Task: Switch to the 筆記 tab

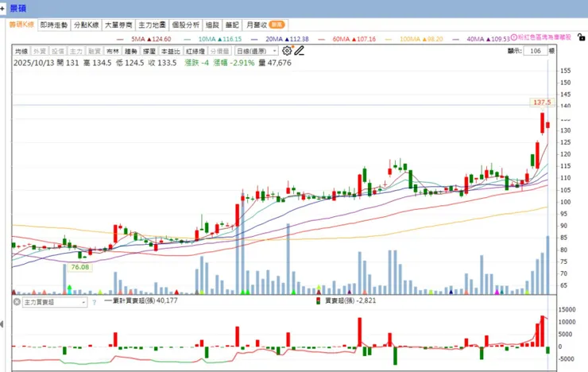Action: click(x=232, y=25)
